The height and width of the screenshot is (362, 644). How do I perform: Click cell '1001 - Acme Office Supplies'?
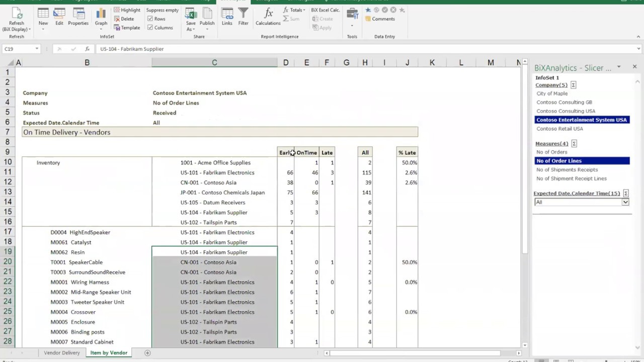pyautogui.click(x=215, y=162)
